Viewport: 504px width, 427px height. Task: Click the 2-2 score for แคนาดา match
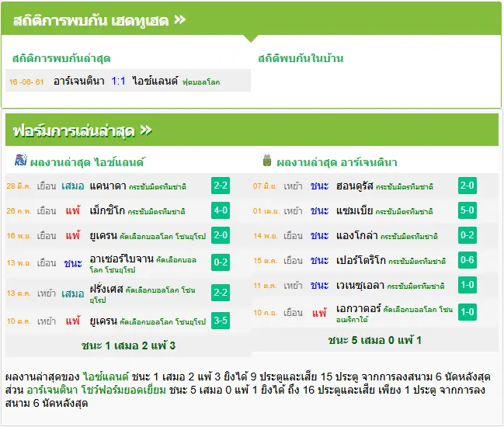pyautogui.click(x=221, y=186)
